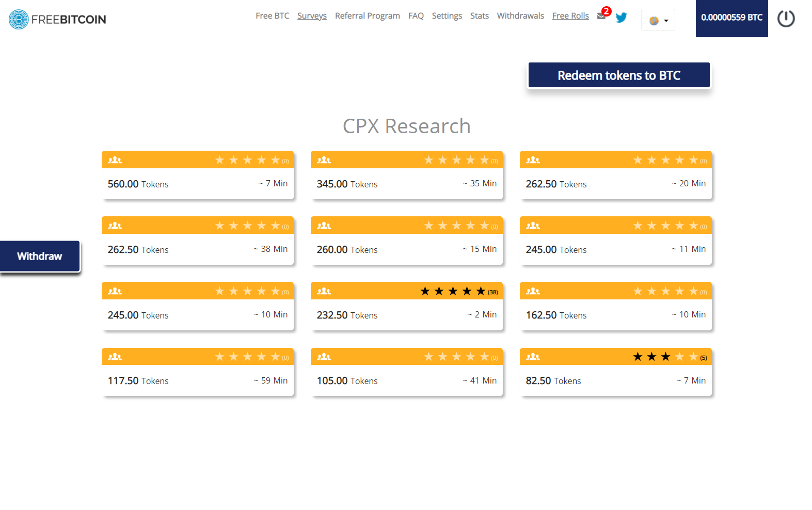Click the 0.00000559 BTC balance box

(x=731, y=18)
